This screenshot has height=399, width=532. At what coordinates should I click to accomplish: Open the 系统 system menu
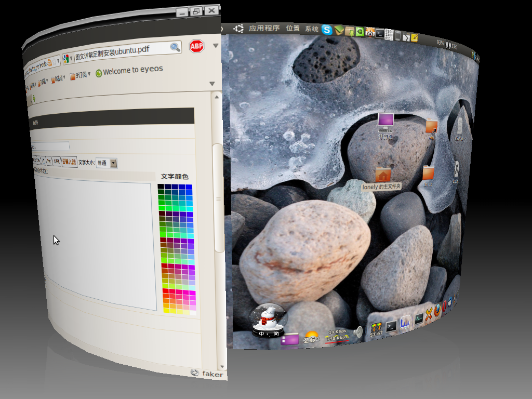[x=312, y=29]
